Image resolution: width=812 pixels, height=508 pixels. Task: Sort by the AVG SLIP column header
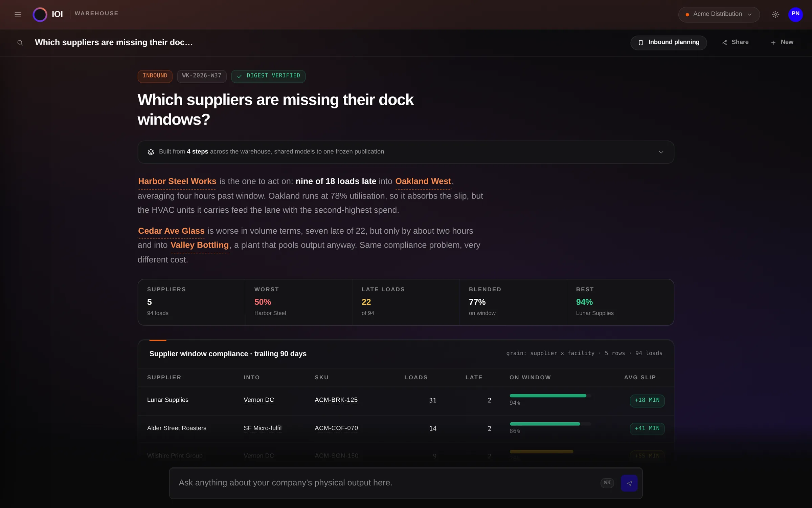pos(640,378)
